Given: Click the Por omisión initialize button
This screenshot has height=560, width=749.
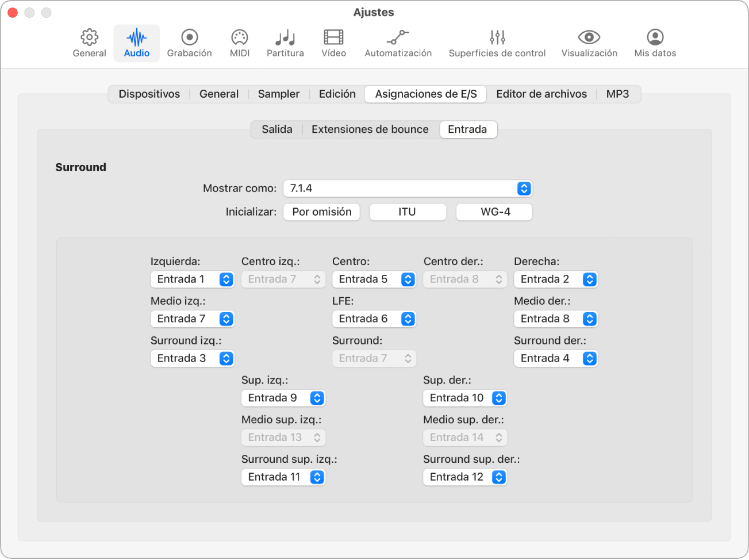Looking at the screenshot, I should 322,212.
